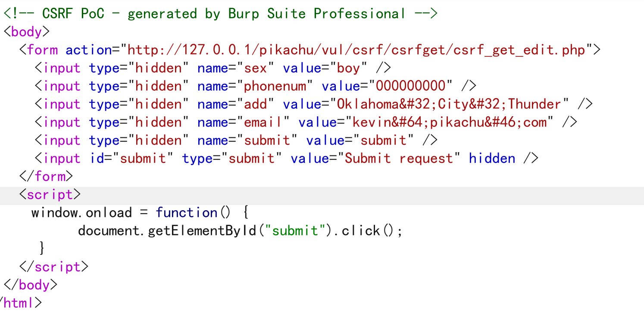Image resolution: width=644 pixels, height=313 pixels.
Task: Click the form action URL csrf_get_edit.php
Action: [356, 50]
